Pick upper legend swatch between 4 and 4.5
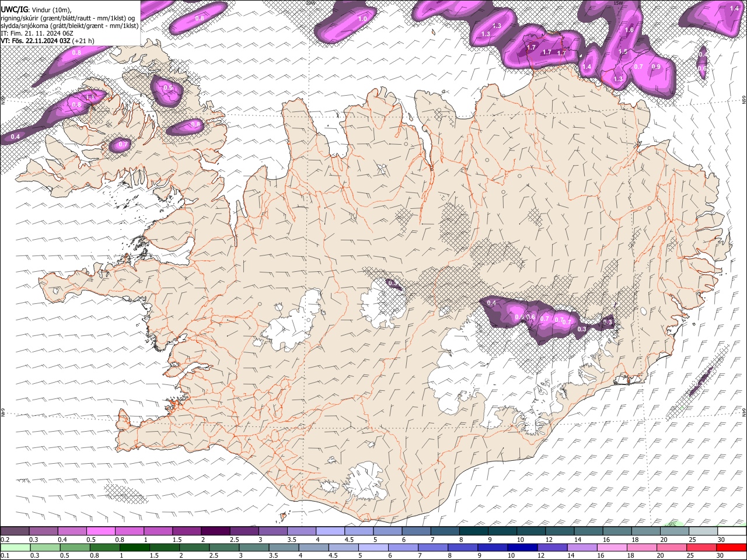 click(330, 531)
